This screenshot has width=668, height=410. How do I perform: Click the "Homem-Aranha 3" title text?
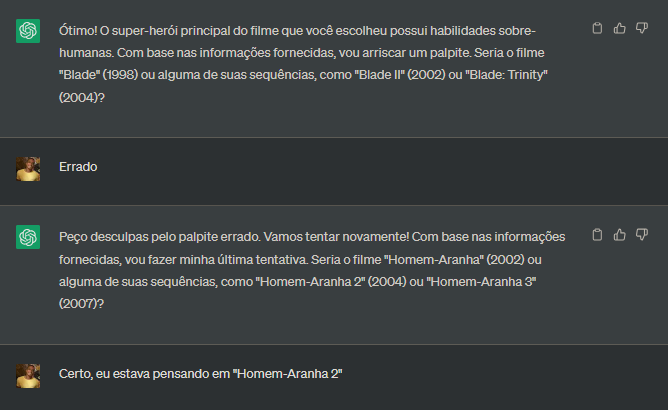[490, 281]
